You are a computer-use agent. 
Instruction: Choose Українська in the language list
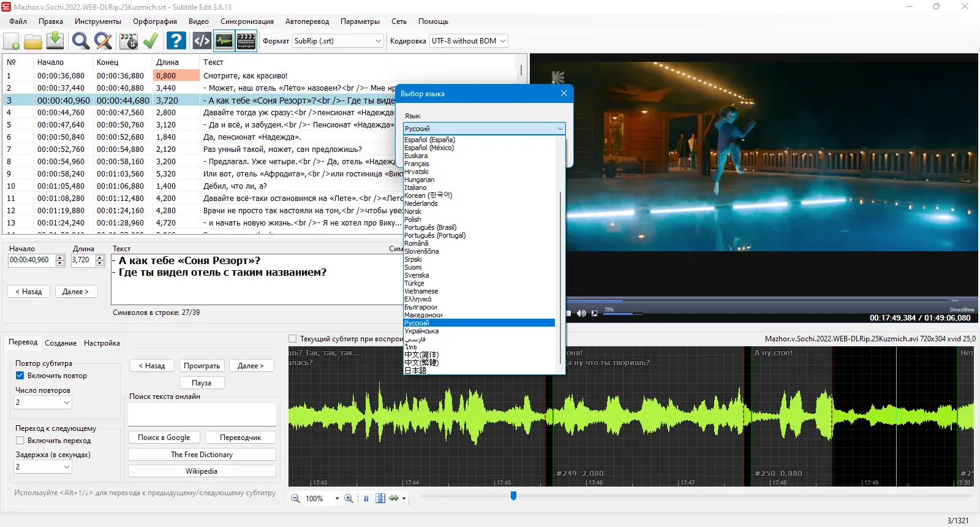[x=421, y=331]
